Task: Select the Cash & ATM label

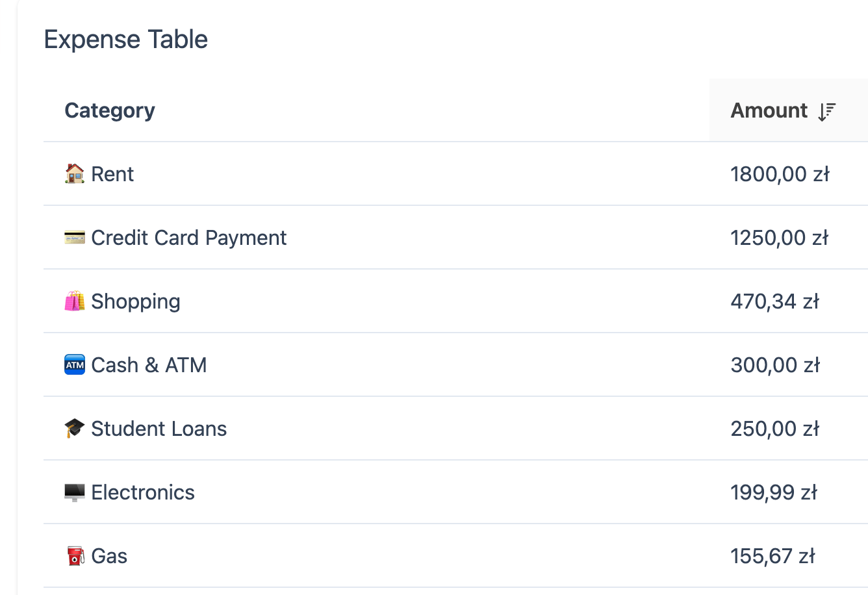Action: point(149,365)
